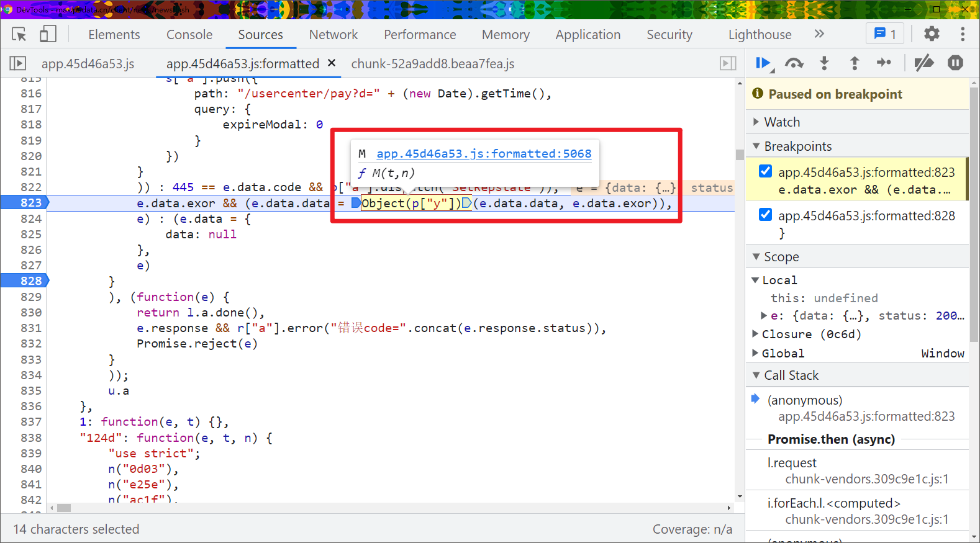The width and height of the screenshot is (980, 543).
Task: Collapse the Call Stack section
Action: [791, 375]
